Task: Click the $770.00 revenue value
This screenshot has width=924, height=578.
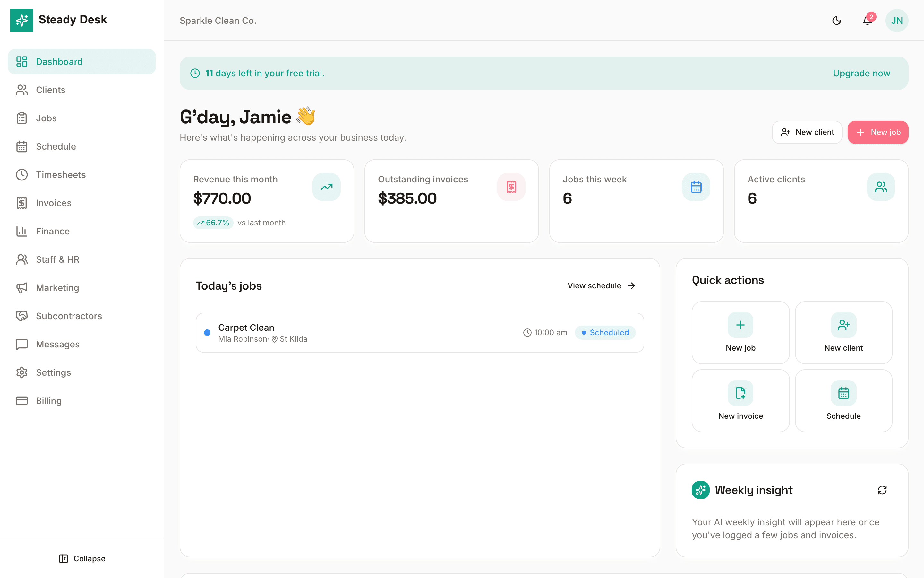Action: click(222, 198)
